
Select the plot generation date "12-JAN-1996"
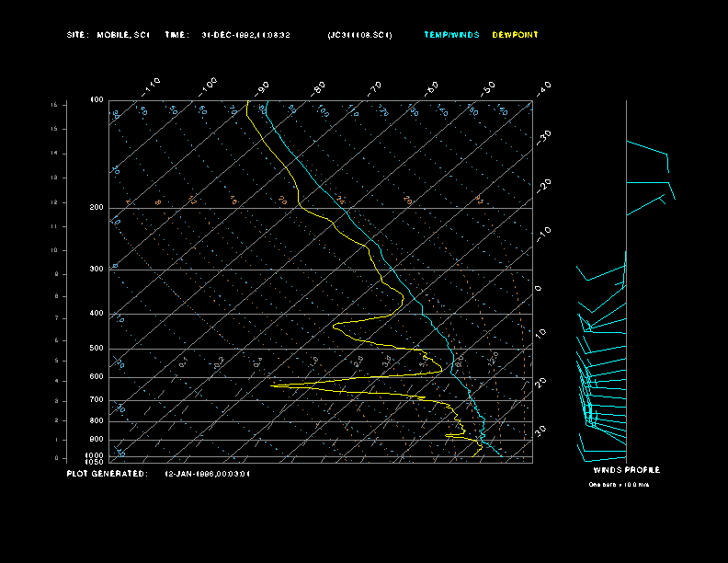tap(208, 474)
